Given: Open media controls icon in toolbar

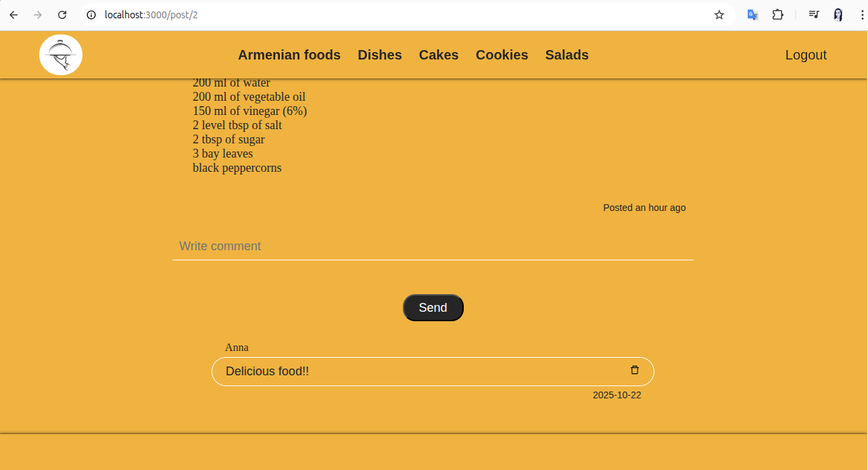Looking at the screenshot, I should [x=814, y=15].
